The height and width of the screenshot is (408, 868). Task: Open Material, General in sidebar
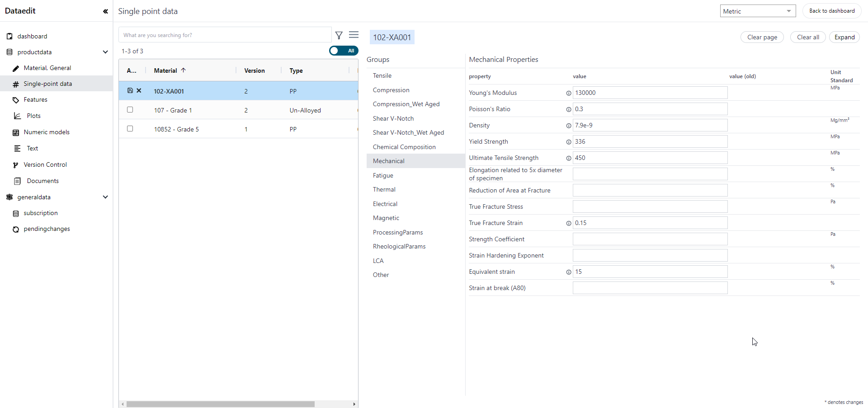click(47, 68)
